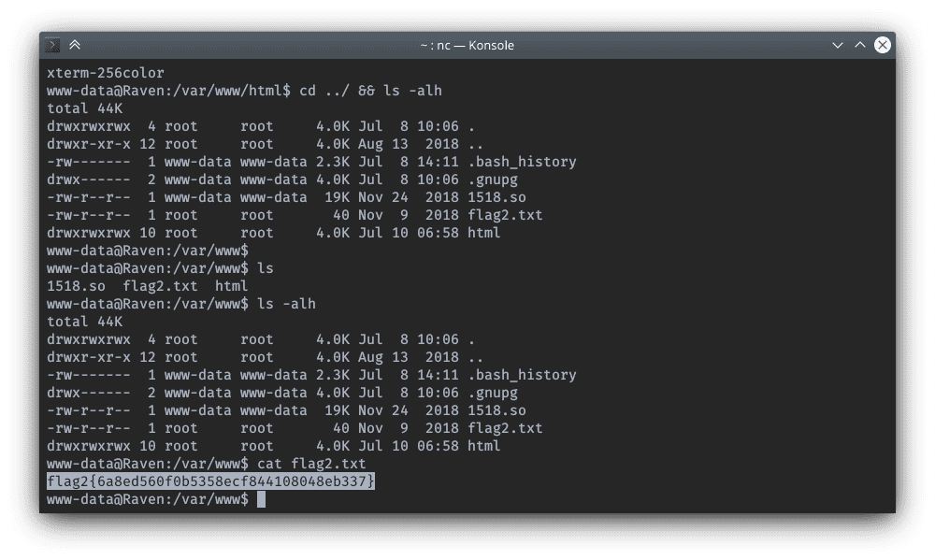Screen dimensions: 935x560
Task: Minimize the Konsole window with the down chevron
Action: click(837, 45)
